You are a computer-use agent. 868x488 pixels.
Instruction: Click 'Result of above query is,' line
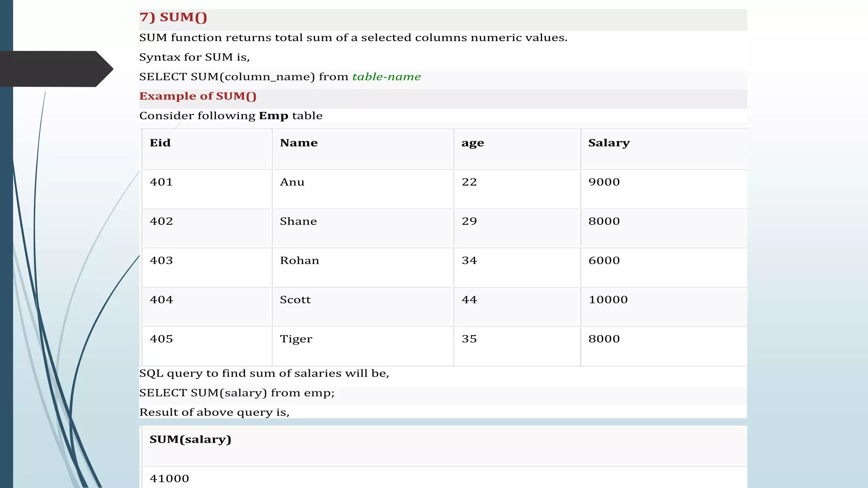tap(214, 413)
